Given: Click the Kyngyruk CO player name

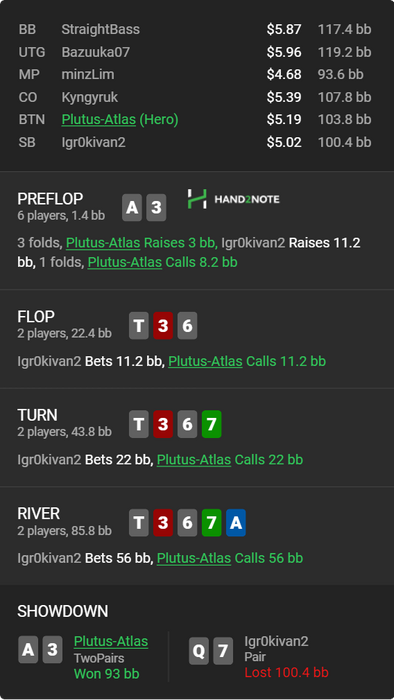Looking at the screenshot, I should (90, 97).
